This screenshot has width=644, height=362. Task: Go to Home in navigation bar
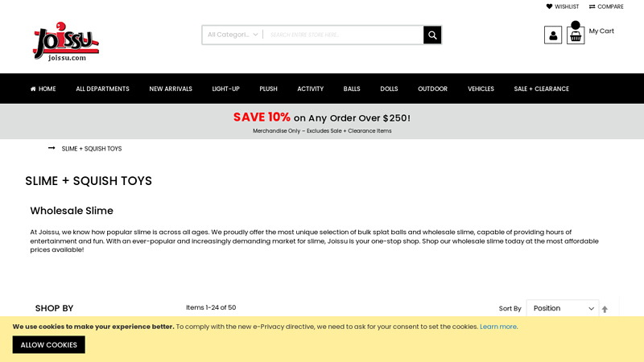click(43, 88)
